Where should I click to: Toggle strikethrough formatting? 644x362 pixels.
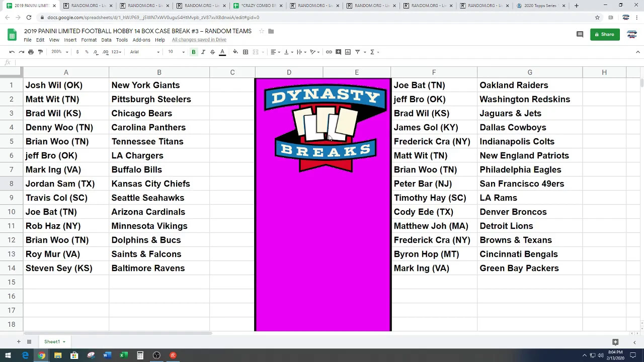point(212,52)
